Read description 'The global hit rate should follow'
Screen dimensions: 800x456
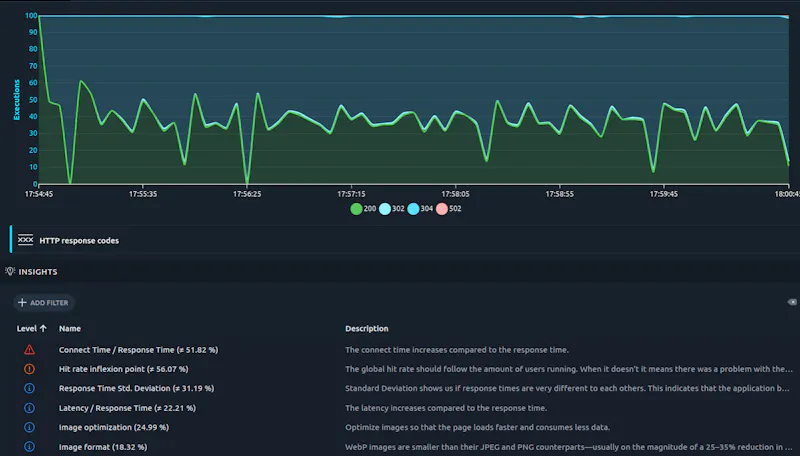coord(569,369)
